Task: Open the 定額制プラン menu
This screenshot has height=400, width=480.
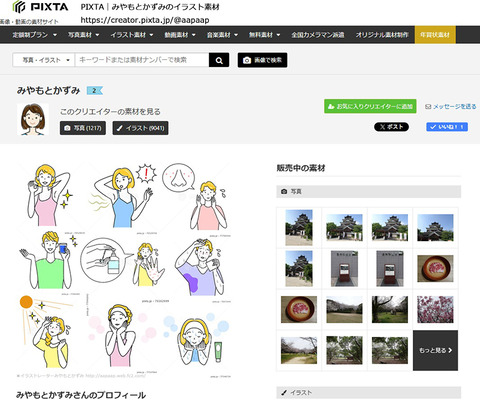Action: (x=34, y=35)
